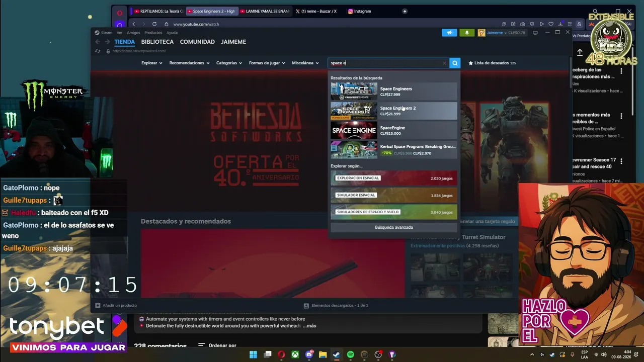Browse the Simulador Espacial tag
644x362 pixels.
(394, 195)
